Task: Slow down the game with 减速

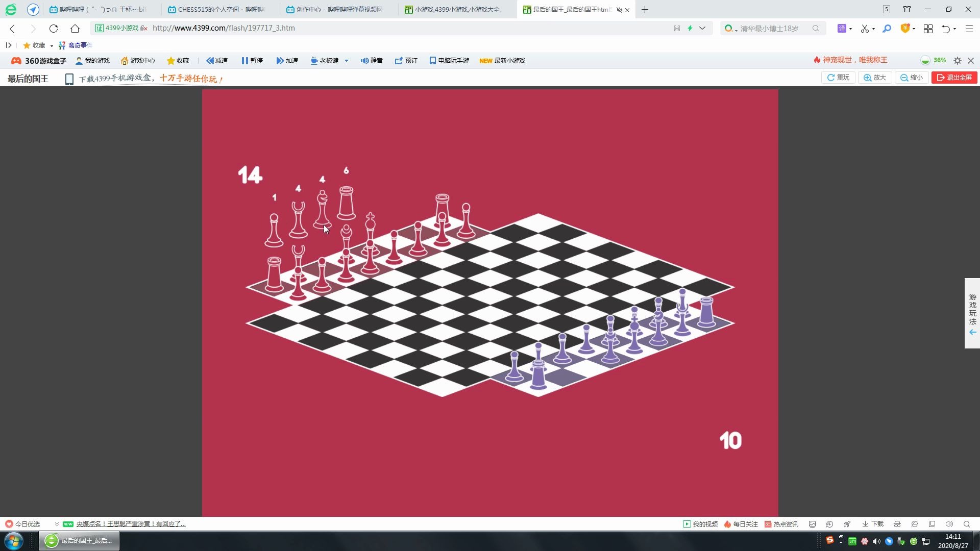Action: (216, 61)
